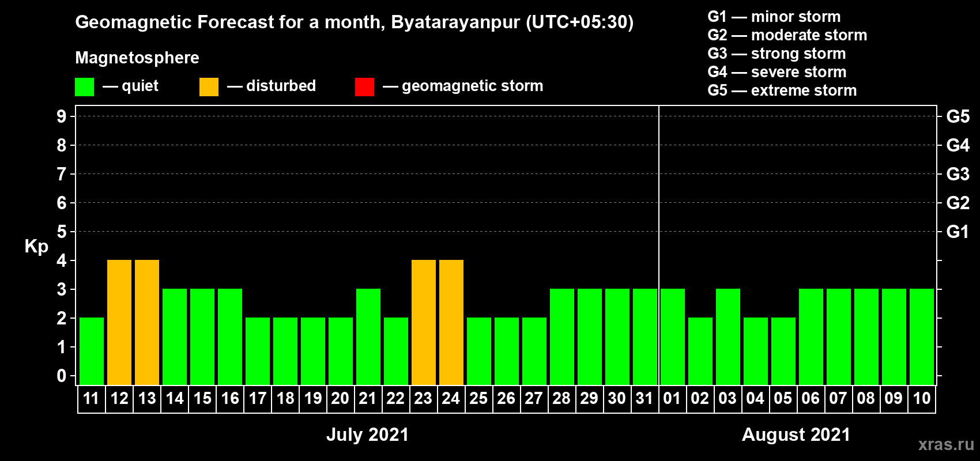Screen dimensions: 980x461
Task: Click the date label 31
Action: (x=644, y=398)
